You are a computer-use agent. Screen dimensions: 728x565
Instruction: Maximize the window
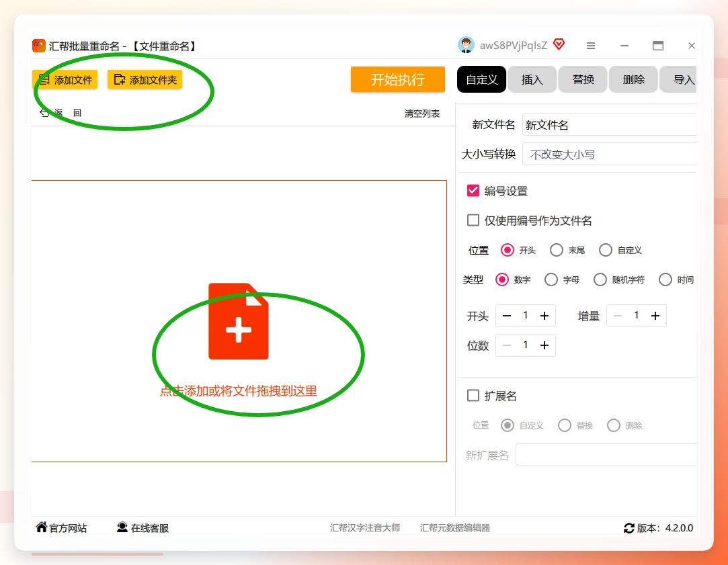tap(658, 46)
